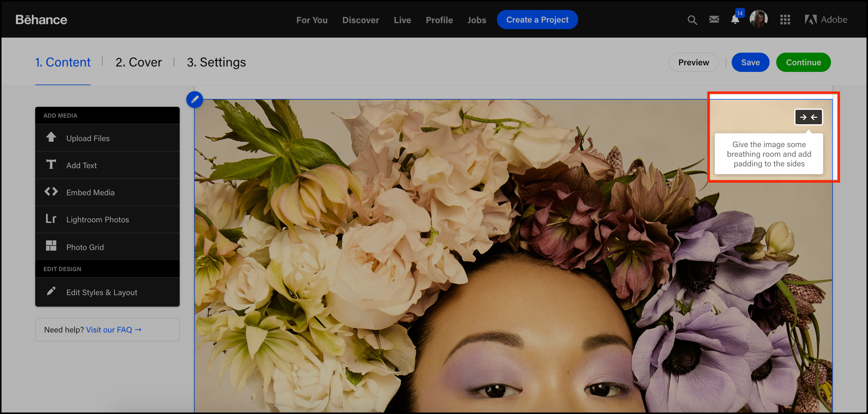Click the green Continue button
Screen dimensions: 868x414
803,62
